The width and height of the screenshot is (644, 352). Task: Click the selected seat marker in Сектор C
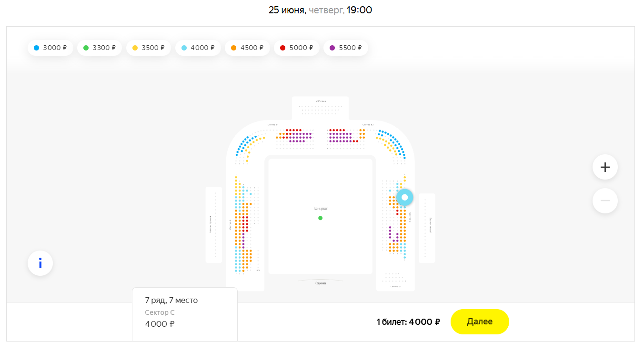tap(405, 197)
